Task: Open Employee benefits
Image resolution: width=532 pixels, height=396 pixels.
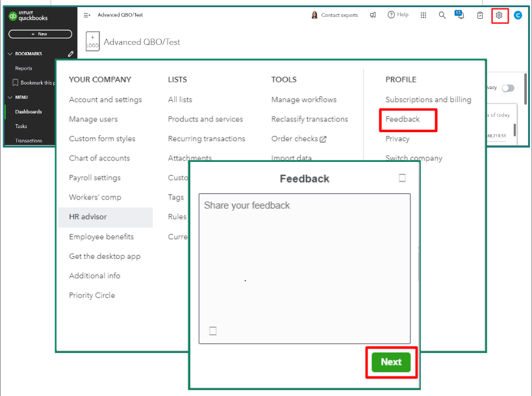Action: point(101,237)
